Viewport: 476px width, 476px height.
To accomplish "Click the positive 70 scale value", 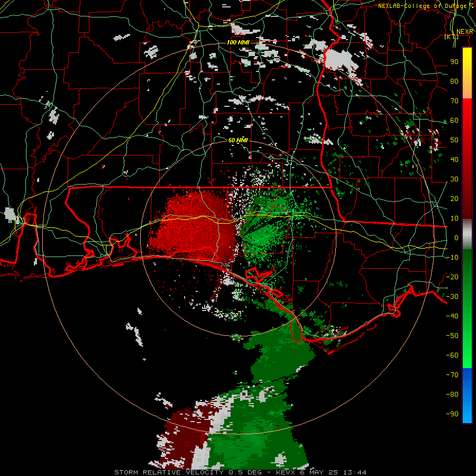I will tap(454, 101).
